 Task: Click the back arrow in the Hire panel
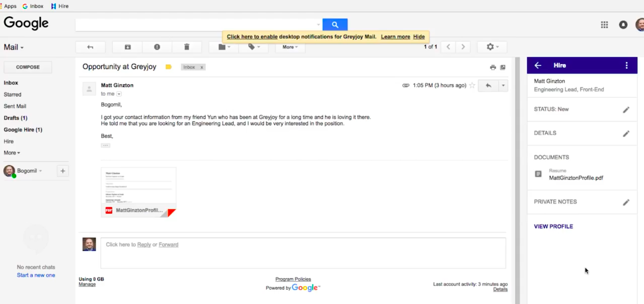[x=538, y=65]
